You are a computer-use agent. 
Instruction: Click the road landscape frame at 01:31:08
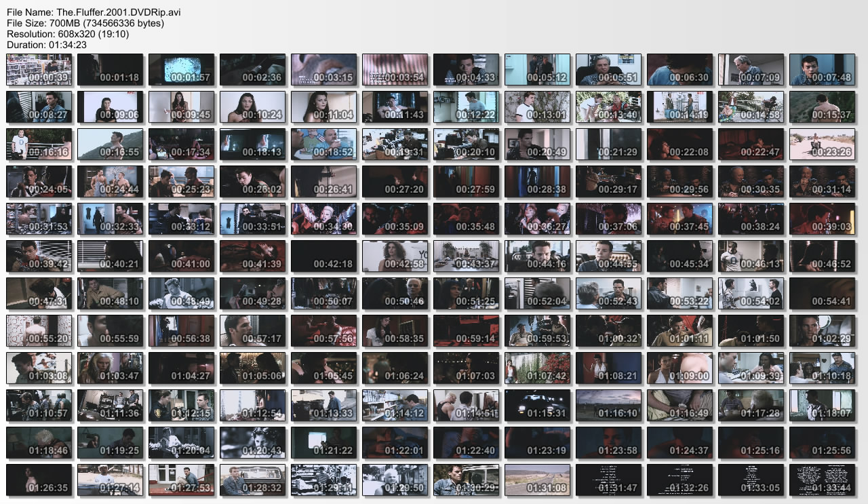(x=537, y=480)
